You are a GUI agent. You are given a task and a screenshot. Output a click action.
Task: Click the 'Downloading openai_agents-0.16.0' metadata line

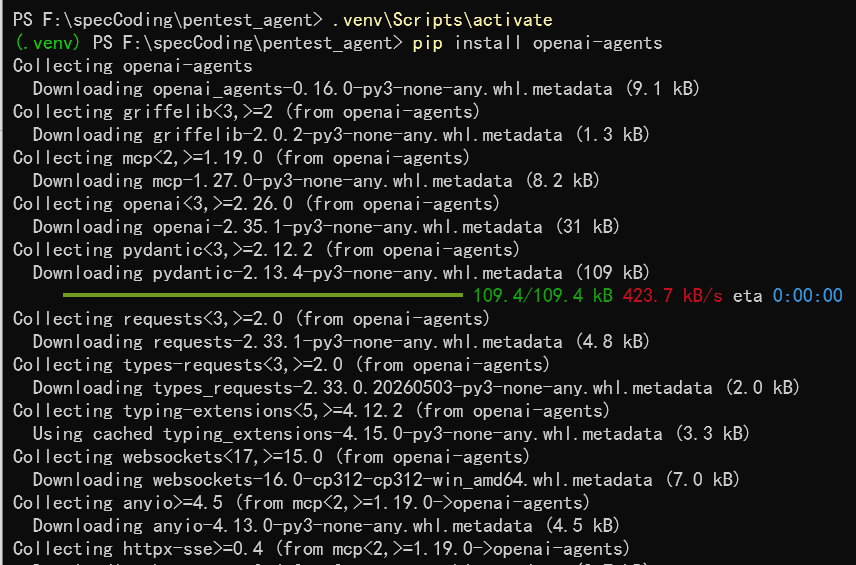tap(366, 89)
